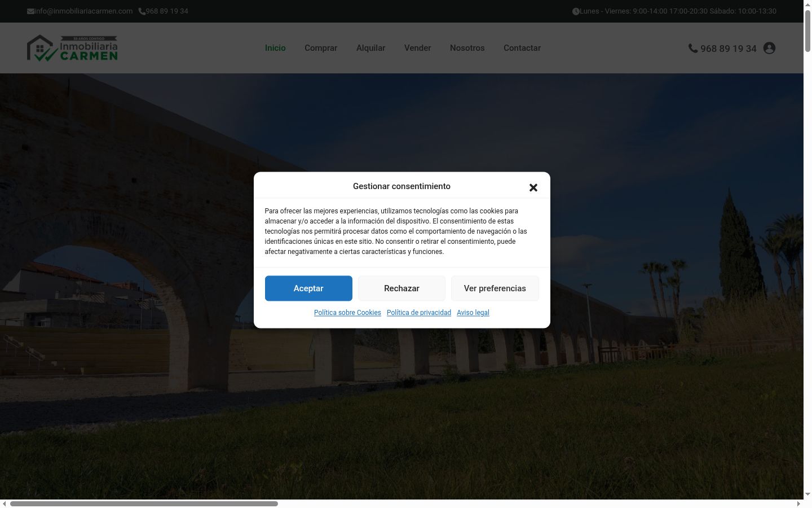The image size is (812, 508).
Task: Click the opening hours text Lunes - Viernes
Action: [x=678, y=11]
